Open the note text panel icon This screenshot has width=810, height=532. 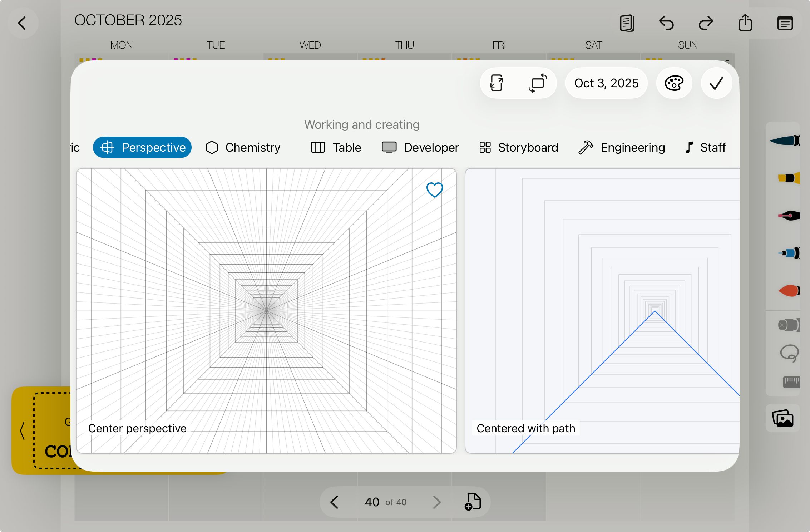point(785,23)
